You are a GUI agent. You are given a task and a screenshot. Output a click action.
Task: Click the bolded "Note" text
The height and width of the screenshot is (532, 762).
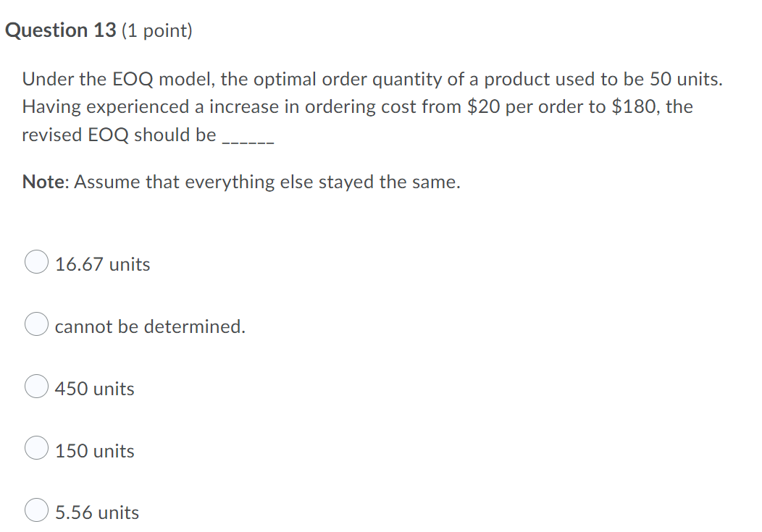[41, 182]
